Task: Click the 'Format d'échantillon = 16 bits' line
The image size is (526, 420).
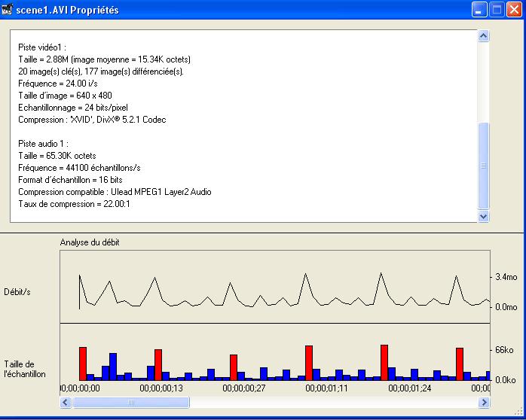Action: click(70, 180)
